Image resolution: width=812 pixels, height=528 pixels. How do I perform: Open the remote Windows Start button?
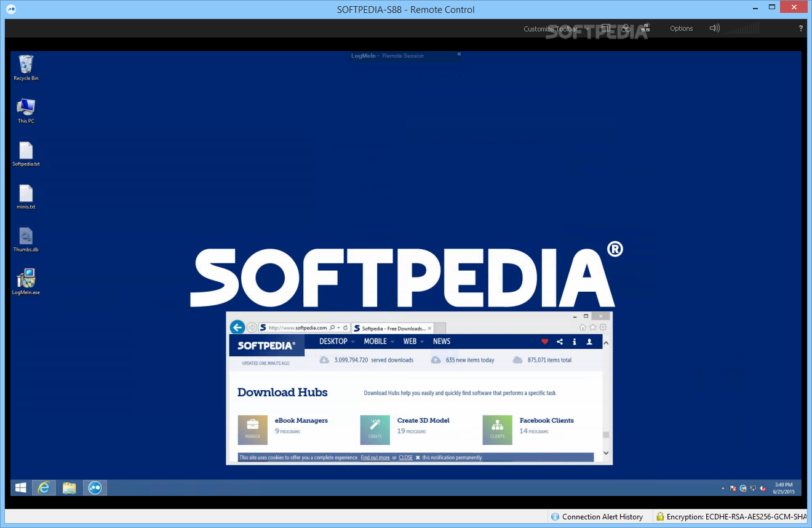click(21, 487)
